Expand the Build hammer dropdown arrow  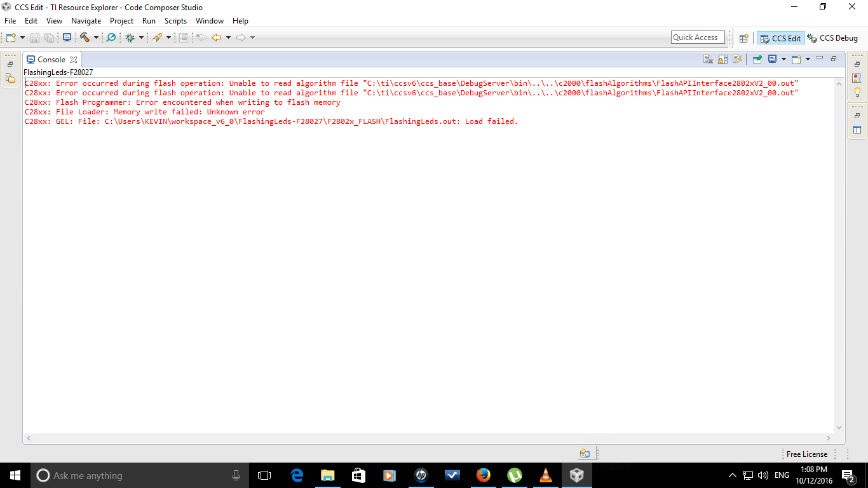click(96, 37)
